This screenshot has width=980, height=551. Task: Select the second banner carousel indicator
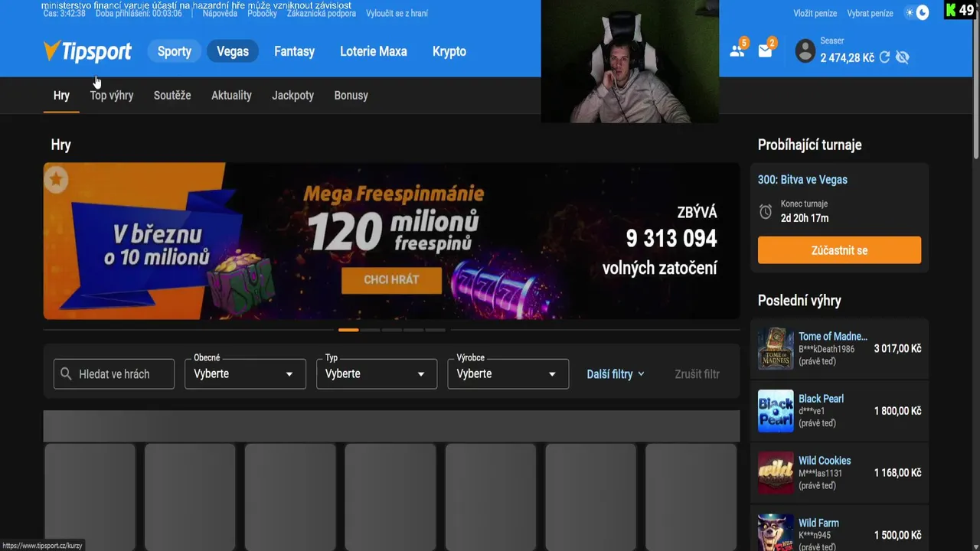371,330
